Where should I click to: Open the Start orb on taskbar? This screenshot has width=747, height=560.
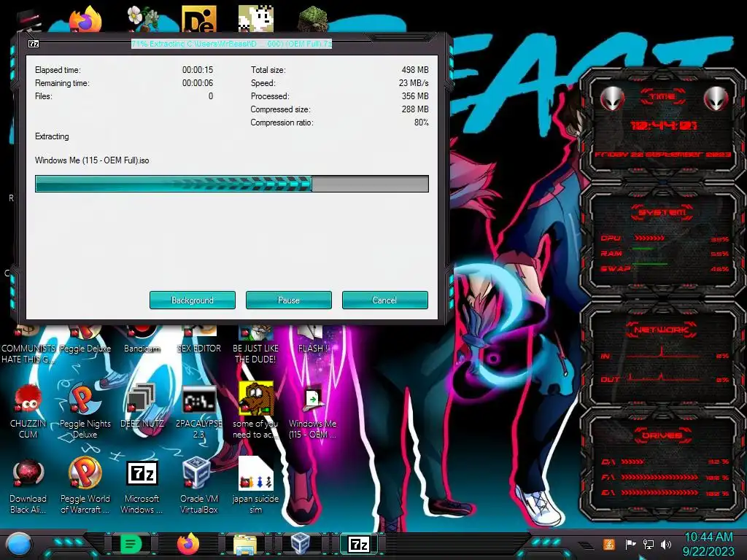(x=18, y=545)
